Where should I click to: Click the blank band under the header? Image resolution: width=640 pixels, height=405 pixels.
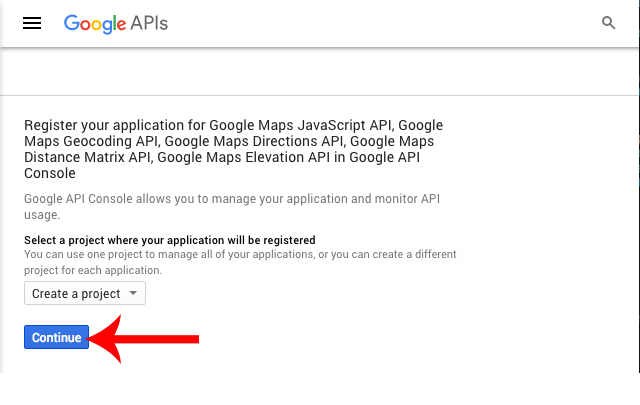tap(319, 72)
